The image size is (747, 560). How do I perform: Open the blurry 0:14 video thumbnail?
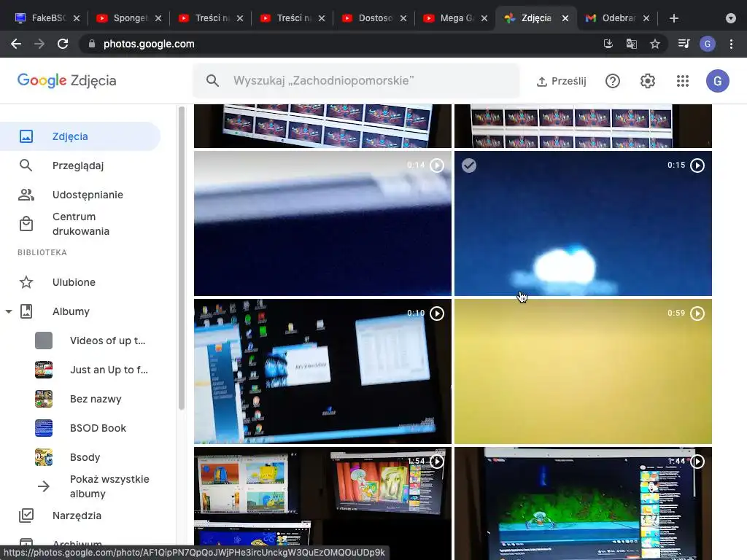tap(322, 223)
